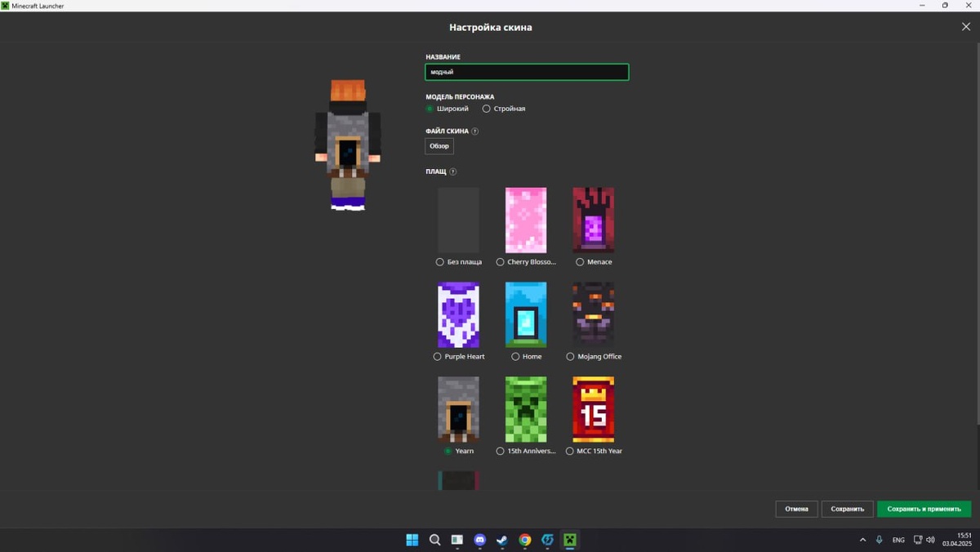
Task: Select the 15th Anniversary cape radio button
Action: point(500,451)
